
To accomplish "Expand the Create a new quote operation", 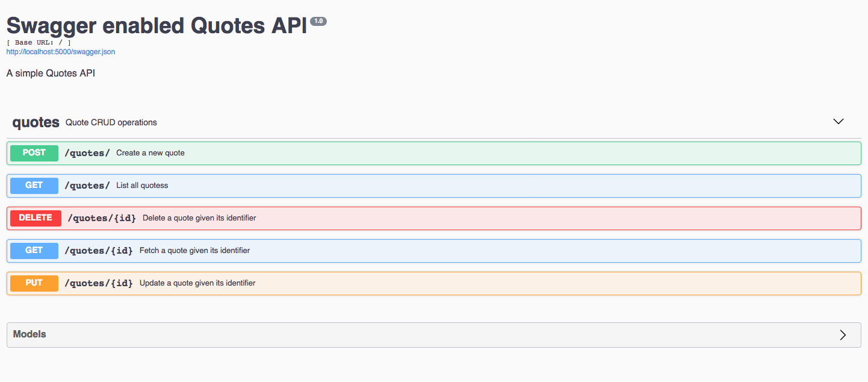I will click(150, 153).
